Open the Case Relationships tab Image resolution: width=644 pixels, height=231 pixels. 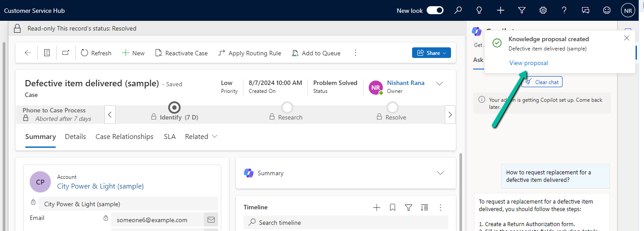click(124, 137)
